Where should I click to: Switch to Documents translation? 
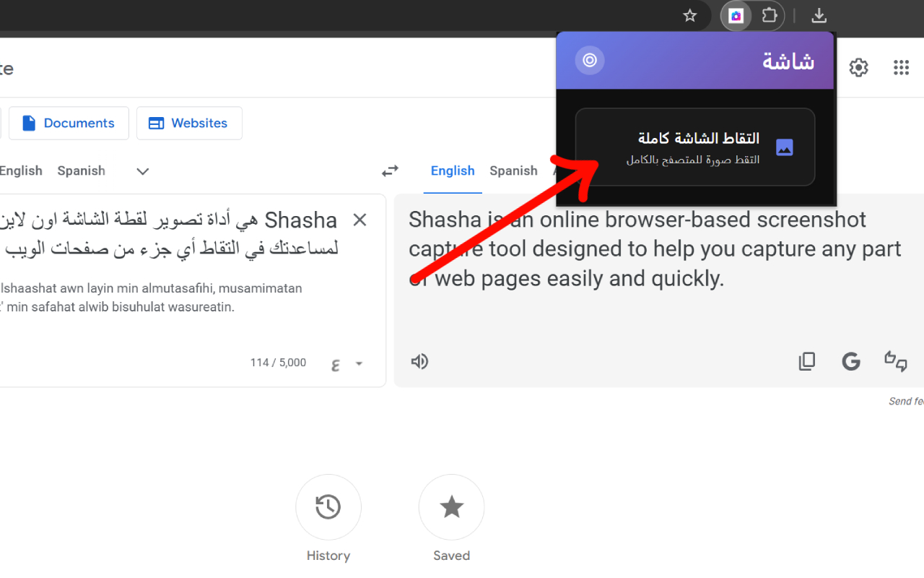69,124
